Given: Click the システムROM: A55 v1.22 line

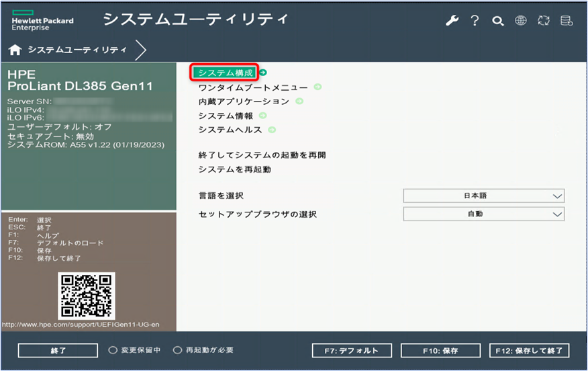Looking at the screenshot, I should (x=86, y=145).
